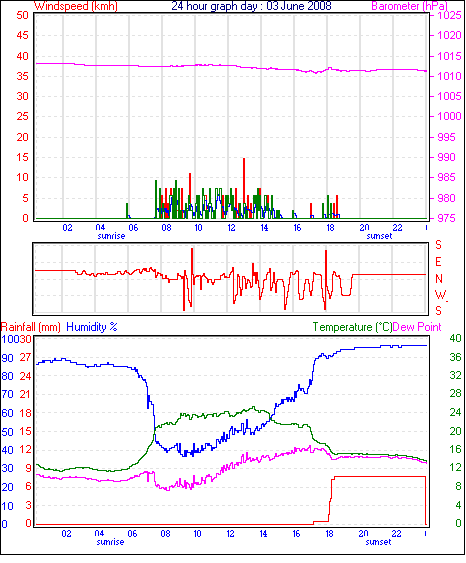Click the sunset label under bottom graph
Image resolution: width=466 pixels, height=563 pixels.
378,542
